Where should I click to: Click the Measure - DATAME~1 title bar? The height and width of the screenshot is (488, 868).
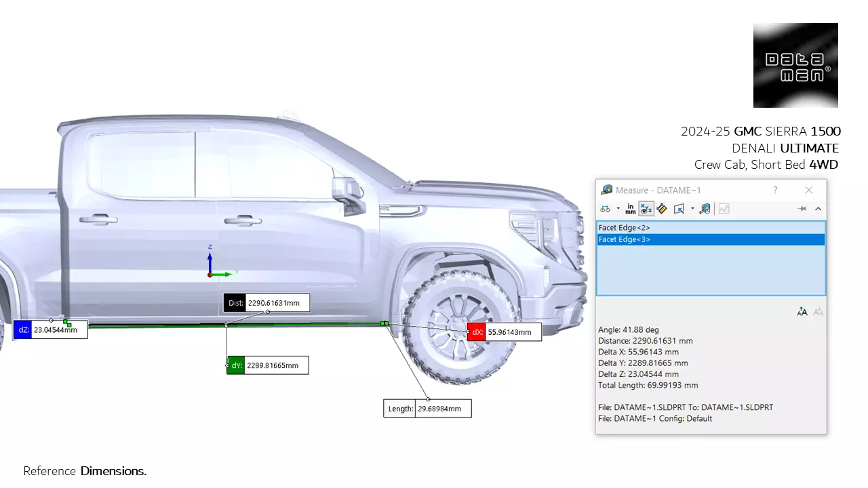(x=711, y=190)
